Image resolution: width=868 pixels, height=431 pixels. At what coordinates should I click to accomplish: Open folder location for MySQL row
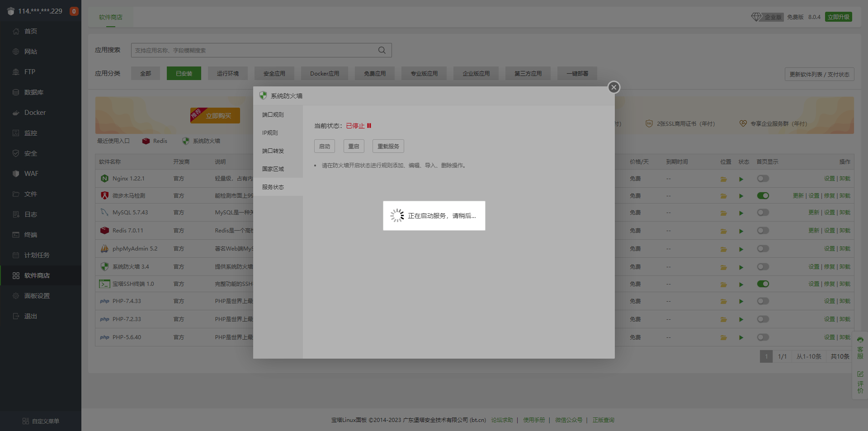coord(723,213)
